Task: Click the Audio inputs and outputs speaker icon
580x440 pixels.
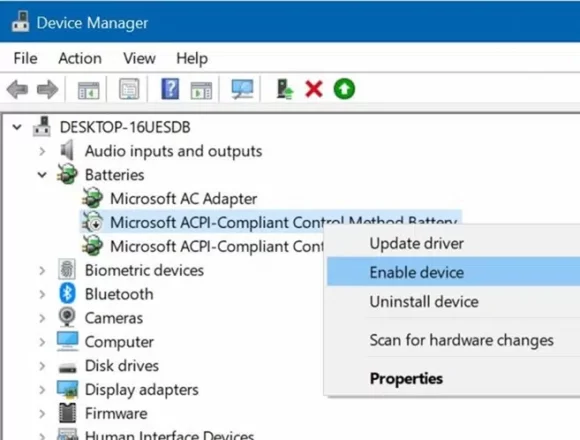Action: click(x=67, y=150)
